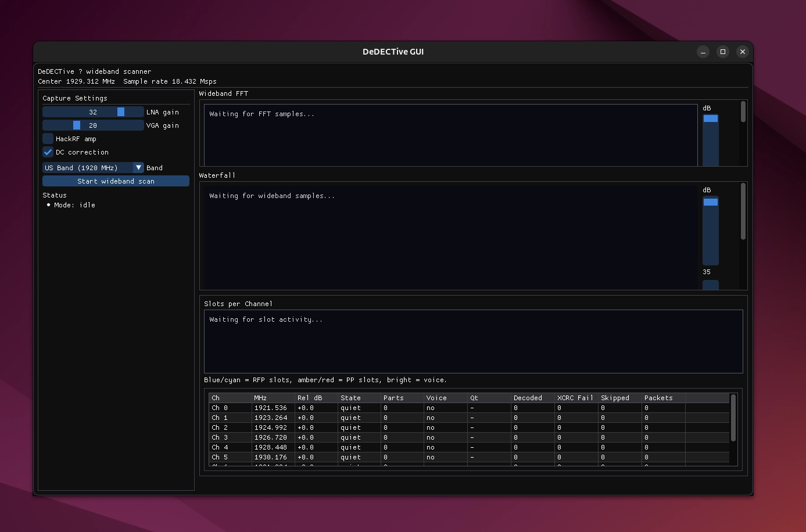806x532 pixels.
Task: Click Start wideband scan button
Action: [116, 181]
